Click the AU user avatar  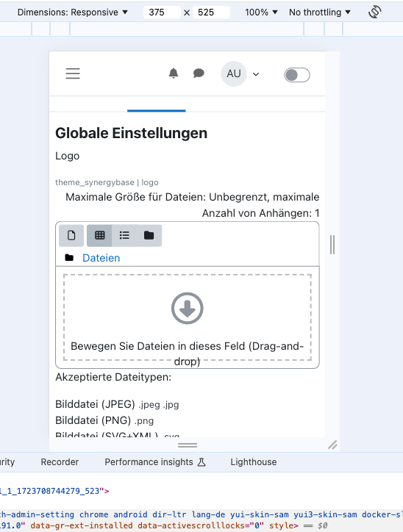click(x=234, y=73)
